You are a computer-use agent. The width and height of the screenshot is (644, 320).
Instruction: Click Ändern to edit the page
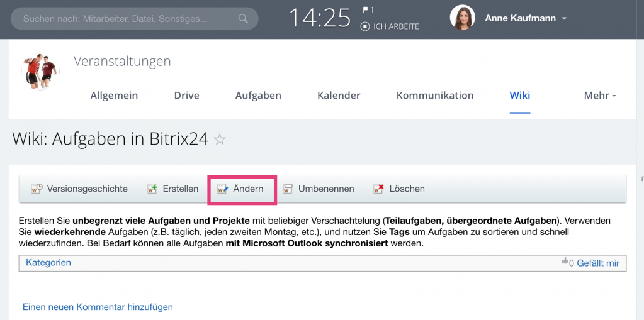248,189
